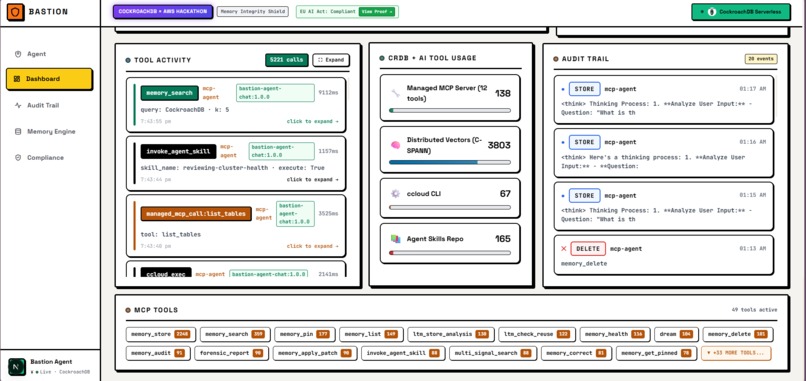Screen dimensions: 806x381
Task: Click the memory_store tool chip
Action: point(161,334)
